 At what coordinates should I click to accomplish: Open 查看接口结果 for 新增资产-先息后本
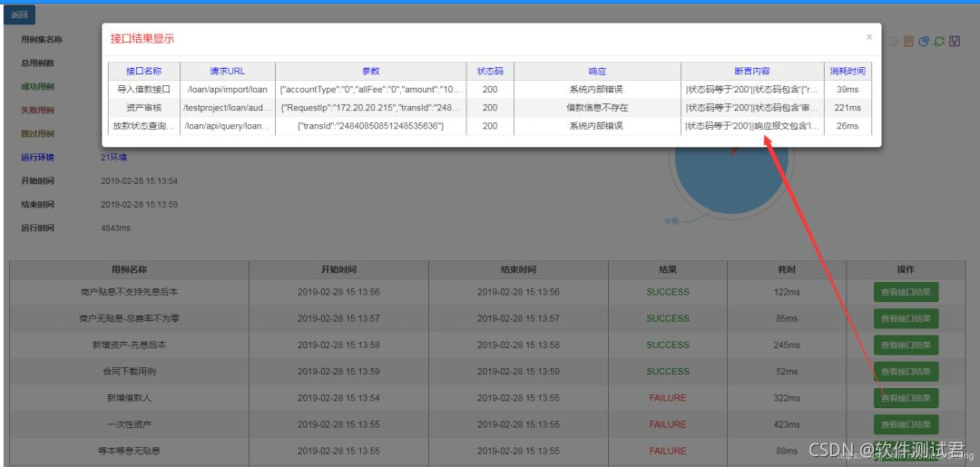906,345
